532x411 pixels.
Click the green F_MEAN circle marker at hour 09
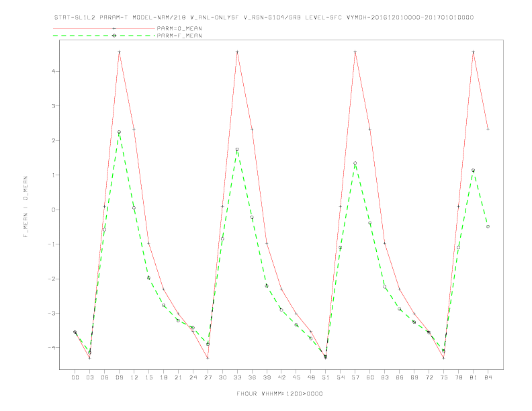click(119, 132)
